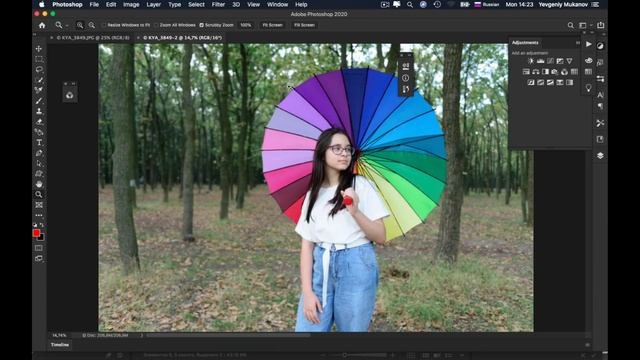The width and height of the screenshot is (640, 360).
Task: Select the Path Selection arrow tool
Action: 39,163
